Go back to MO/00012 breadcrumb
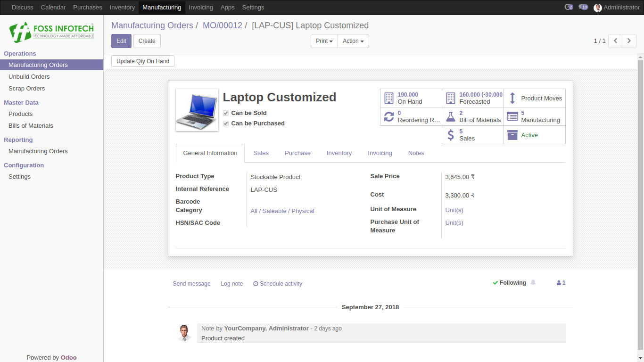Viewport: 644px width, 362px height. coord(223,25)
